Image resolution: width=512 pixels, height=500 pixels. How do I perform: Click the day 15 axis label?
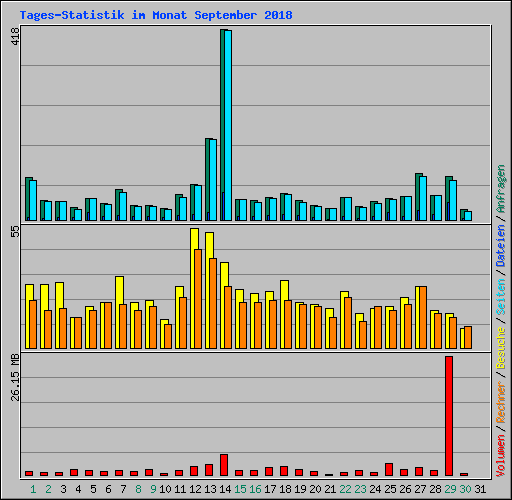[240, 489]
